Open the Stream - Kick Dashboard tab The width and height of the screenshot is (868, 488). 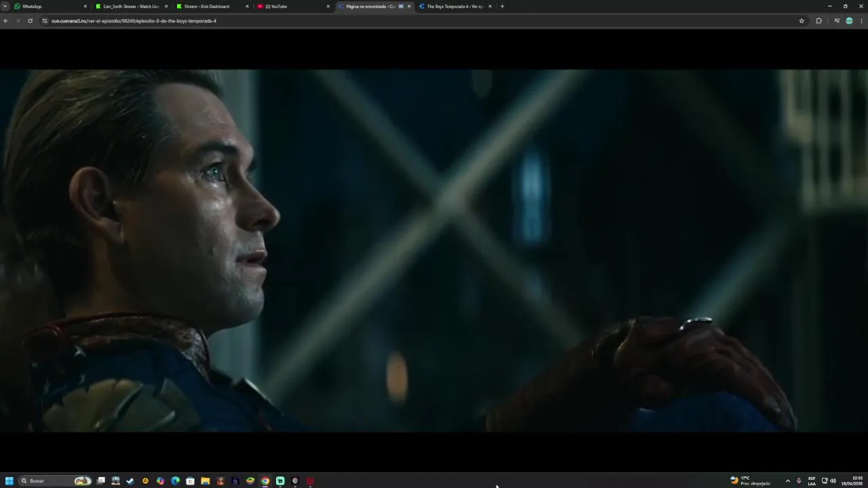coord(211,6)
